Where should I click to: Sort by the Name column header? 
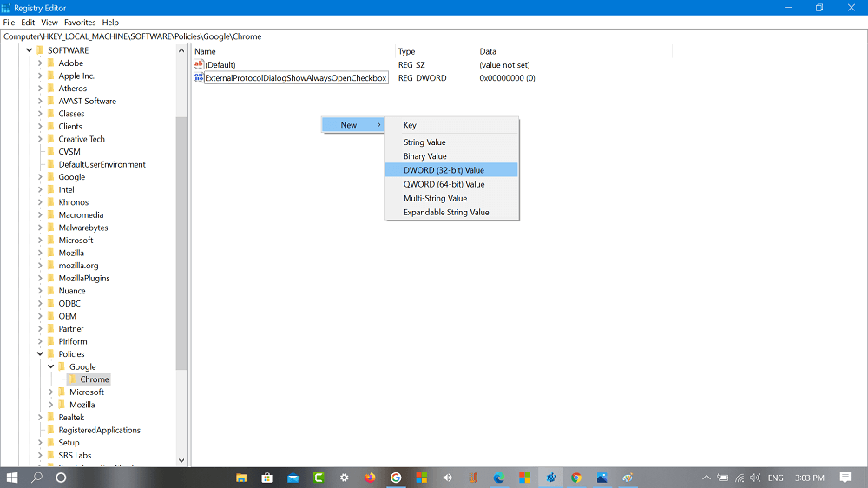coord(293,51)
